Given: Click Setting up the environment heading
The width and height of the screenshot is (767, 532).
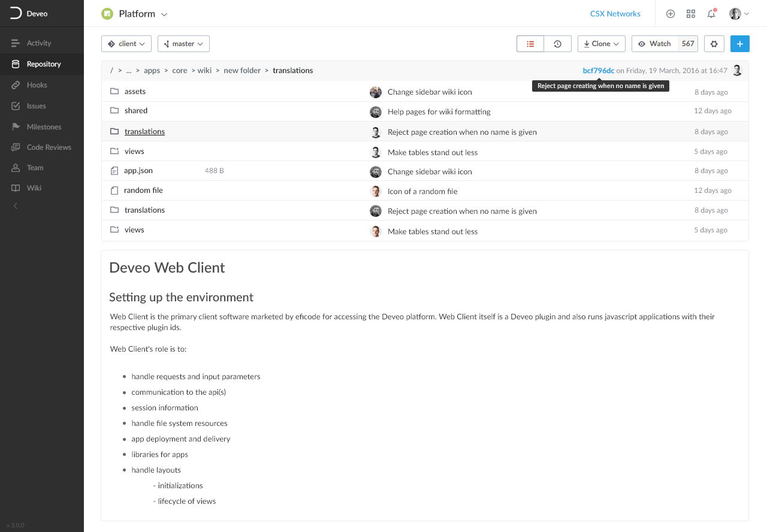Looking at the screenshot, I should [181, 297].
